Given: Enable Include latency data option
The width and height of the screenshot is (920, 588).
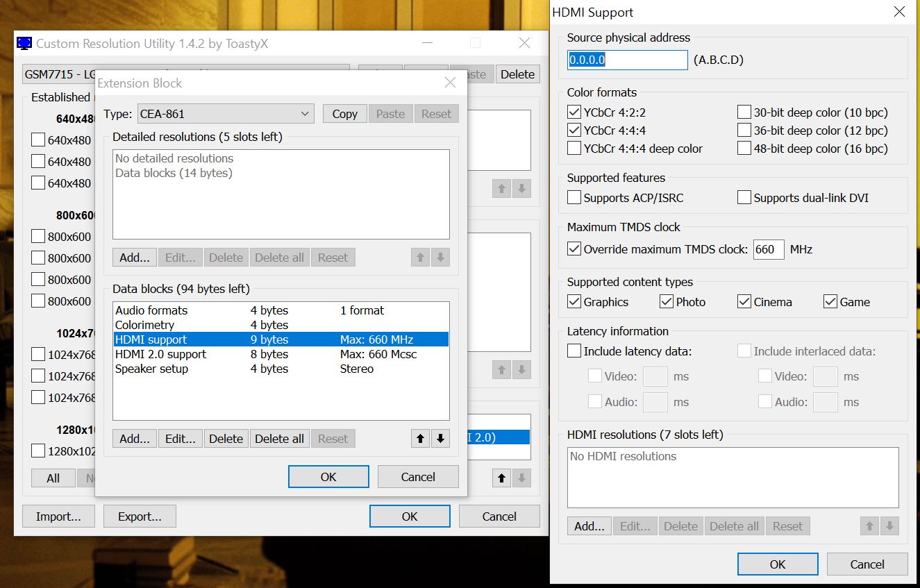Looking at the screenshot, I should pos(574,351).
